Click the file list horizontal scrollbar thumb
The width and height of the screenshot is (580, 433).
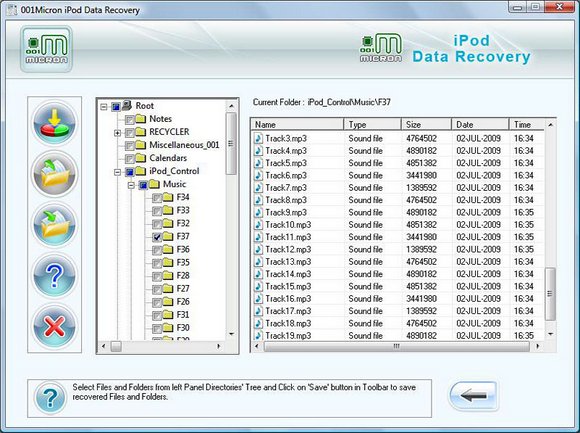(397, 346)
